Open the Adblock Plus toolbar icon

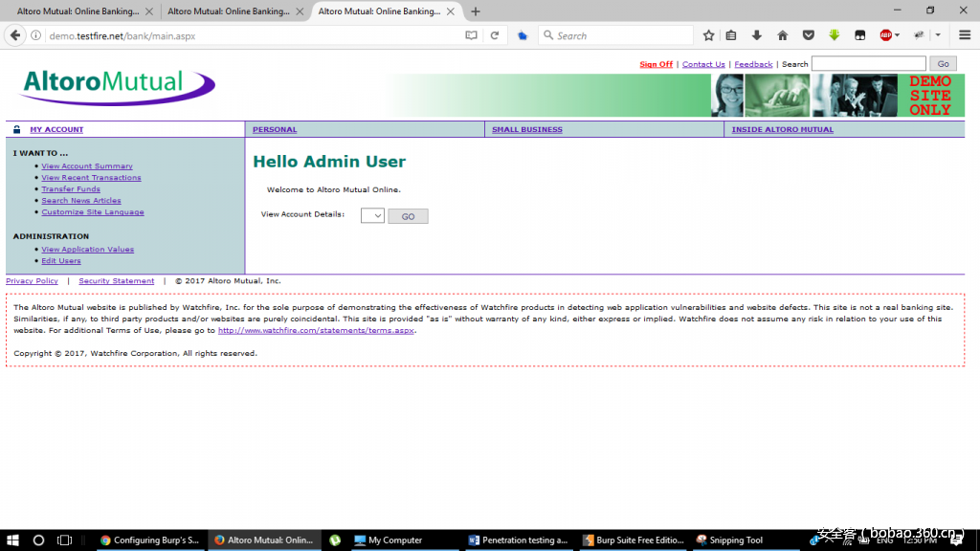point(885,34)
